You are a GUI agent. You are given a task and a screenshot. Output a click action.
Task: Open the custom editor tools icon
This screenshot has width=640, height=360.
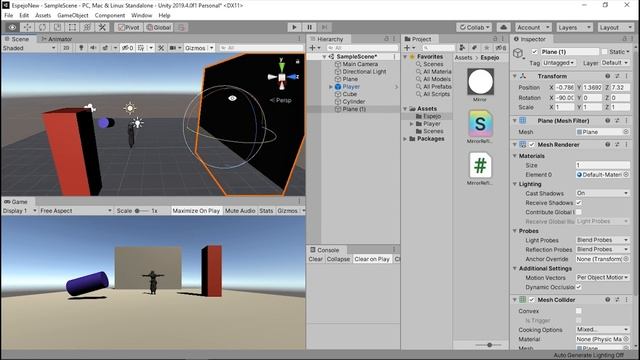click(x=102, y=27)
